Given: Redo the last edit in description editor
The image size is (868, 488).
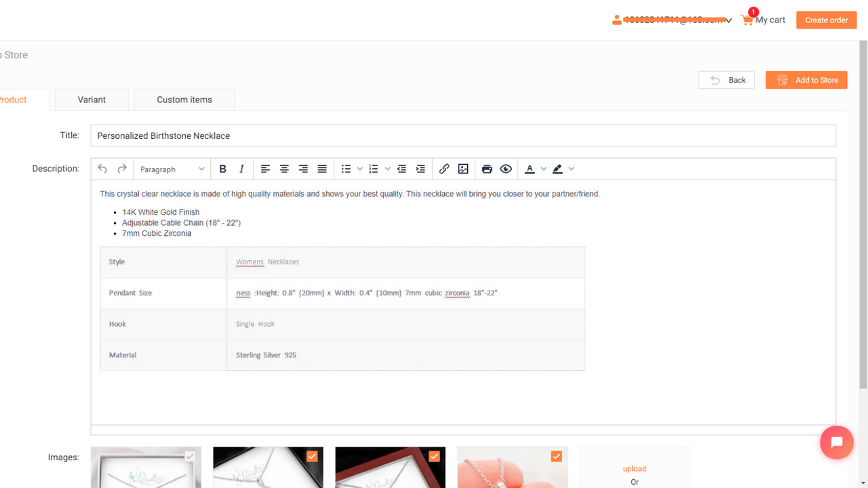Looking at the screenshot, I should [122, 169].
